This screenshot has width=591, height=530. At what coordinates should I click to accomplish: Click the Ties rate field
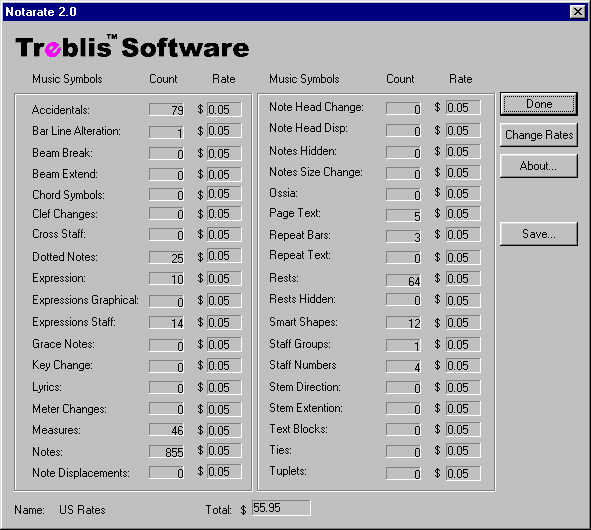(x=463, y=451)
